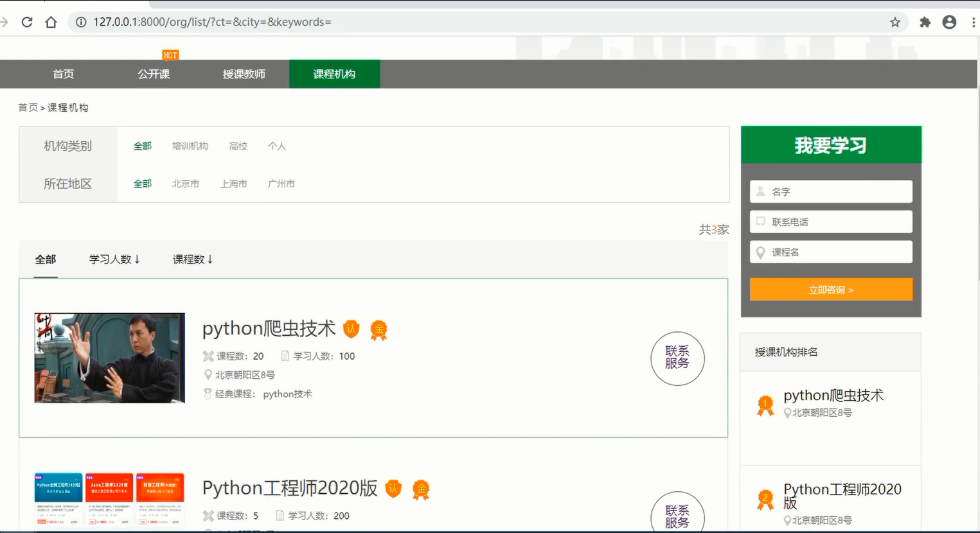Select 高校 as the organization type

point(238,146)
